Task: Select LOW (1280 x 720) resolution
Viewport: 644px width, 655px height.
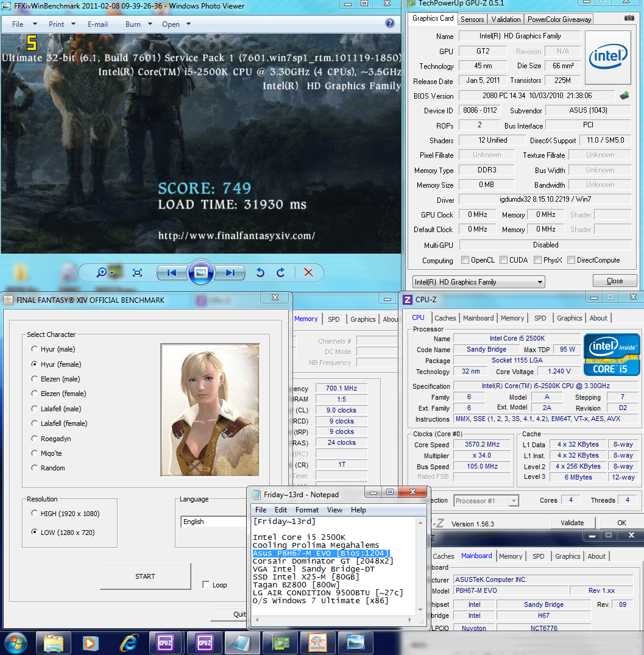Action: (x=34, y=532)
